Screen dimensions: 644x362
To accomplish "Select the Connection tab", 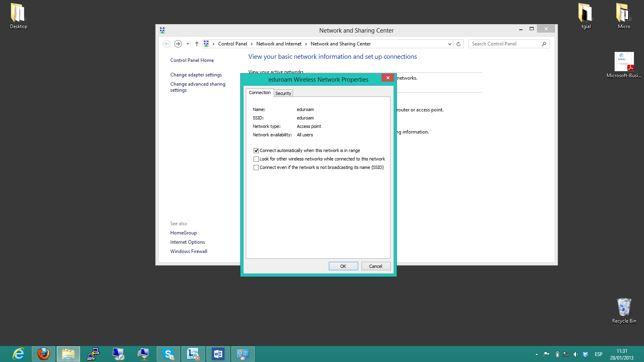I will tap(260, 93).
